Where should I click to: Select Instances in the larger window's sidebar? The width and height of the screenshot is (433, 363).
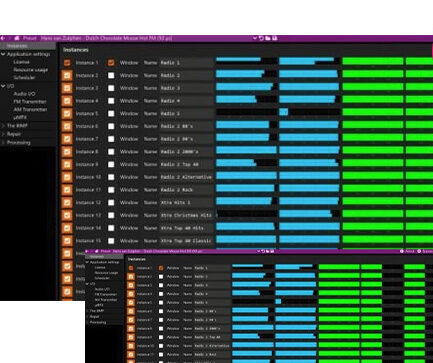click(x=28, y=46)
